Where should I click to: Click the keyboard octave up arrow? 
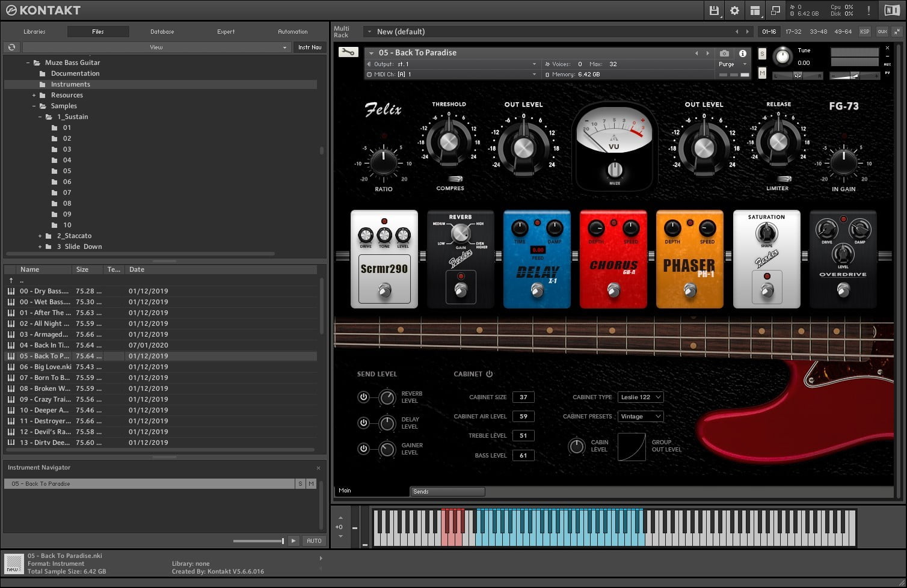(340, 518)
